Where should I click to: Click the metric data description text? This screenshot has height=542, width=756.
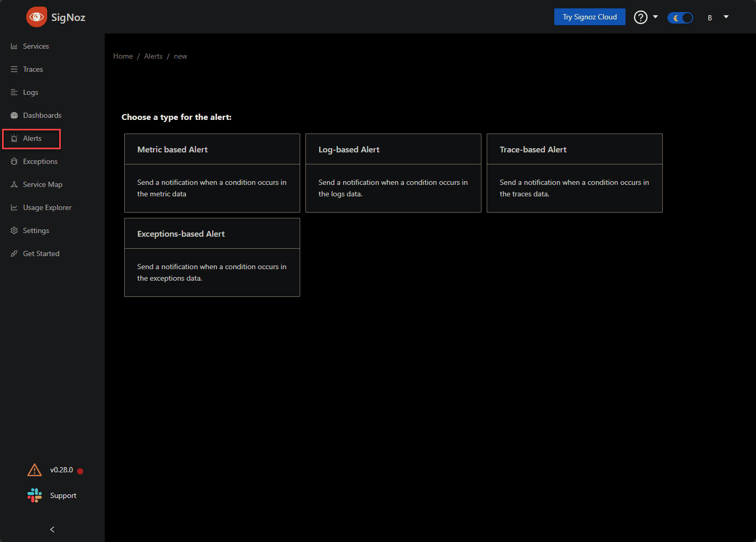coord(212,188)
